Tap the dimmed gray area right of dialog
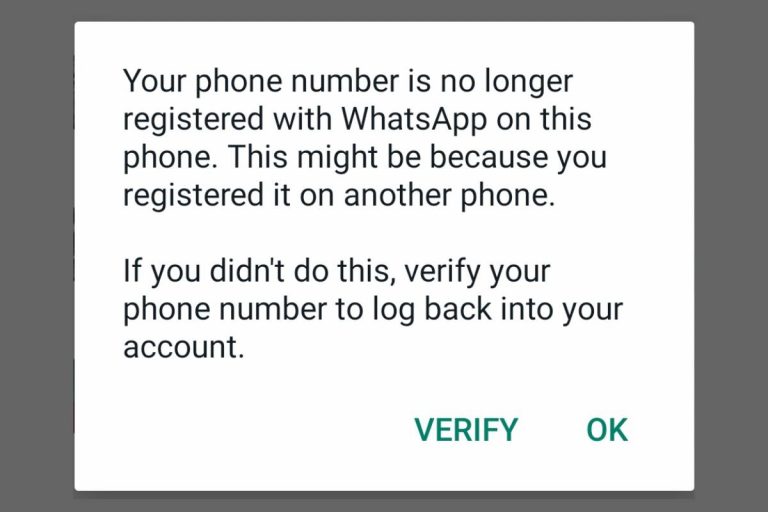 [x=731, y=256]
